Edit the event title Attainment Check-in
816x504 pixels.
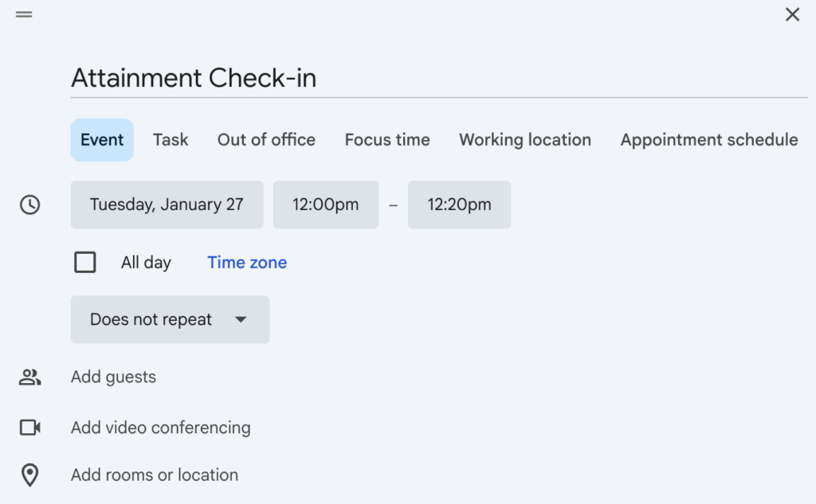click(194, 77)
